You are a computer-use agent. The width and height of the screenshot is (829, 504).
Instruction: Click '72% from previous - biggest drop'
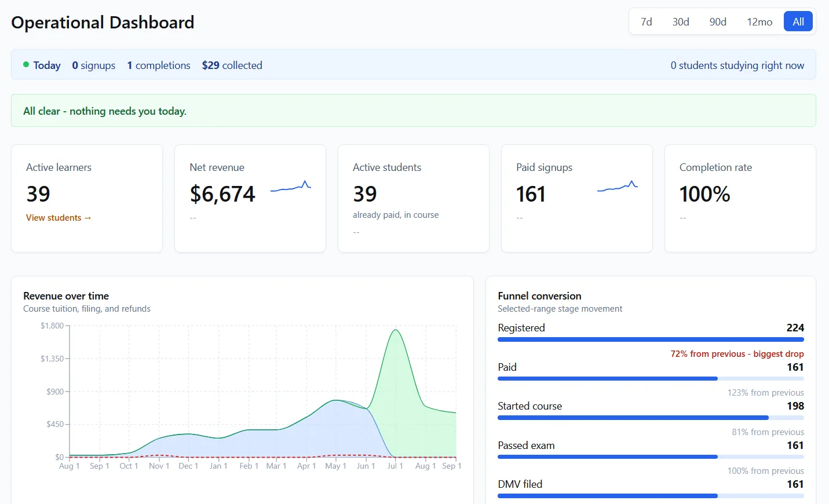coord(737,354)
